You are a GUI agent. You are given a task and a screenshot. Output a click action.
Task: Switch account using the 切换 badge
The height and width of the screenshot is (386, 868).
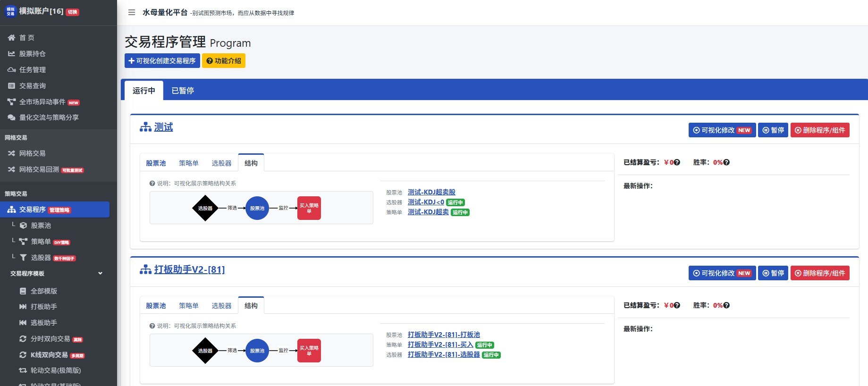pyautogui.click(x=73, y=12)
